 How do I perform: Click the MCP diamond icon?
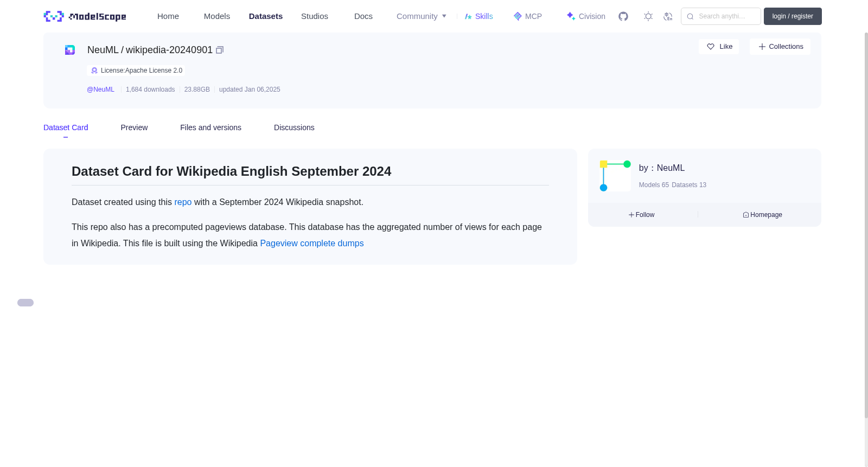click(x=518, y=16)
